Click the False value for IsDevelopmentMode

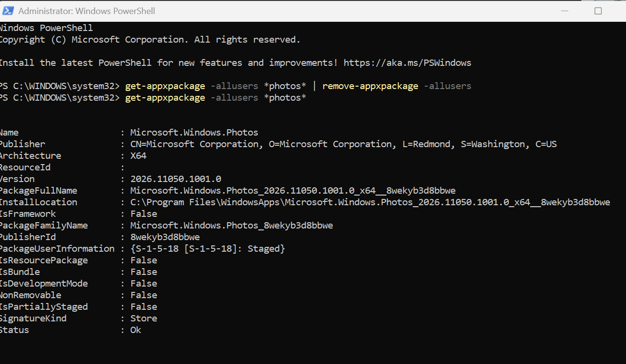tap(143, 284)
